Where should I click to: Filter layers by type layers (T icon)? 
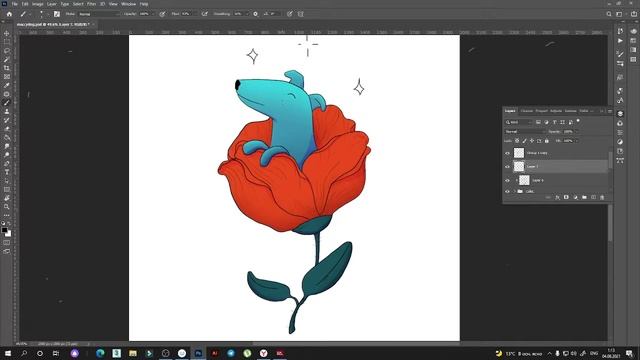pyautogui.click(x=554, y=122)
